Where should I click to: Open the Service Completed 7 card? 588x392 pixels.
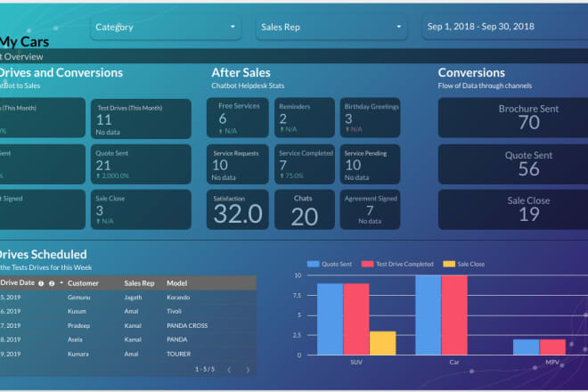click(305, 164)
